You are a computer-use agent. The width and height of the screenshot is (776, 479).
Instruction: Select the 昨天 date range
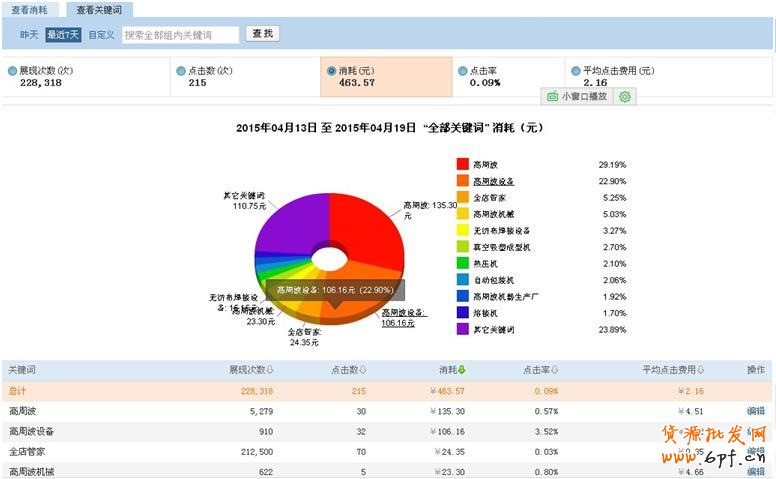click(29, 35)
